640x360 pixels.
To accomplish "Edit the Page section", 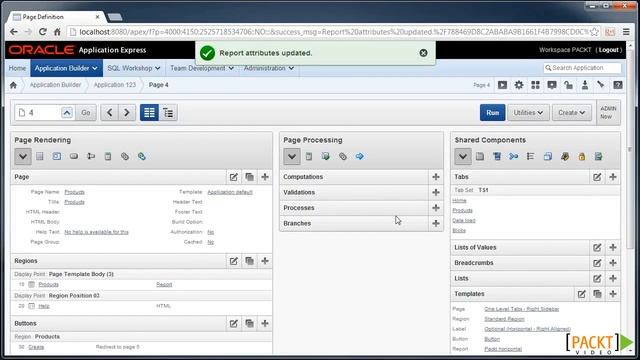I will (233, 177).
